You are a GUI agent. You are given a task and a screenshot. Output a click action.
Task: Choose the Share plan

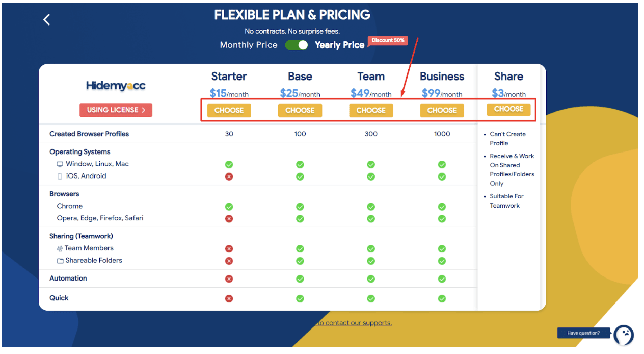508,109
